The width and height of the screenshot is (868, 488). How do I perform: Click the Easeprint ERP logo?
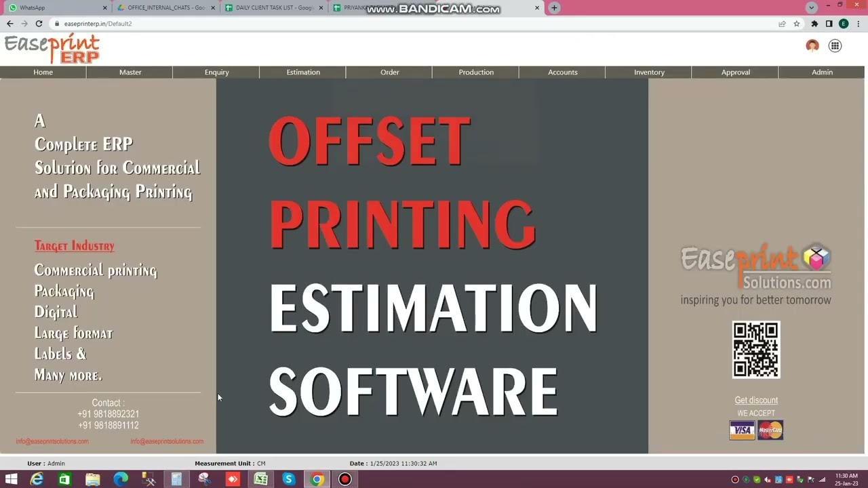(52, 48)
